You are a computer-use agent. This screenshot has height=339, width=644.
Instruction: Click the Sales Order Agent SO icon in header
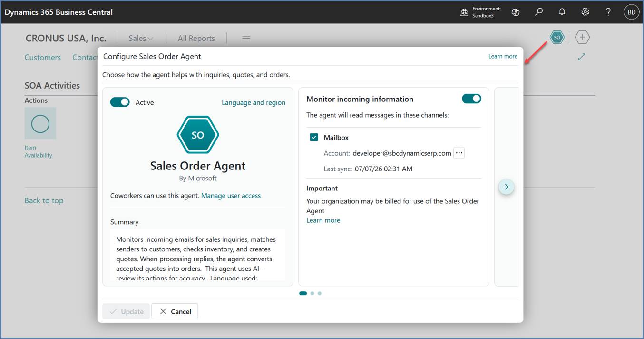click(557, 37)
